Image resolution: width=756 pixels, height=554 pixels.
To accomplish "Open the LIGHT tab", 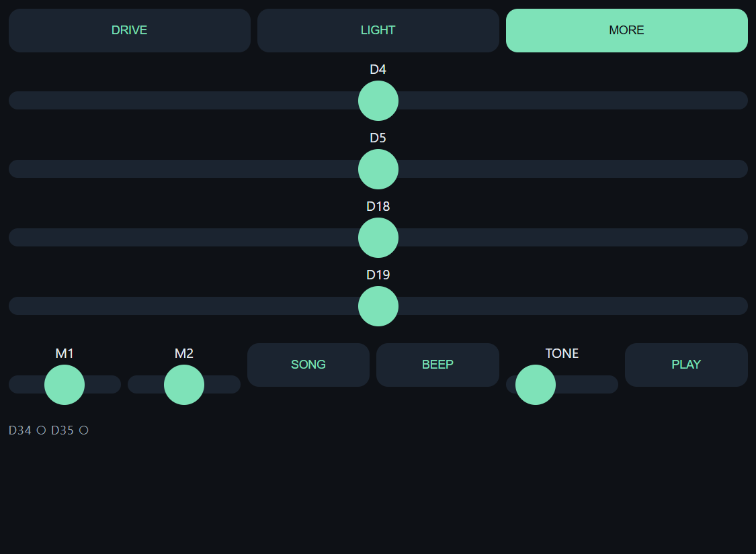I will (378, 30).
